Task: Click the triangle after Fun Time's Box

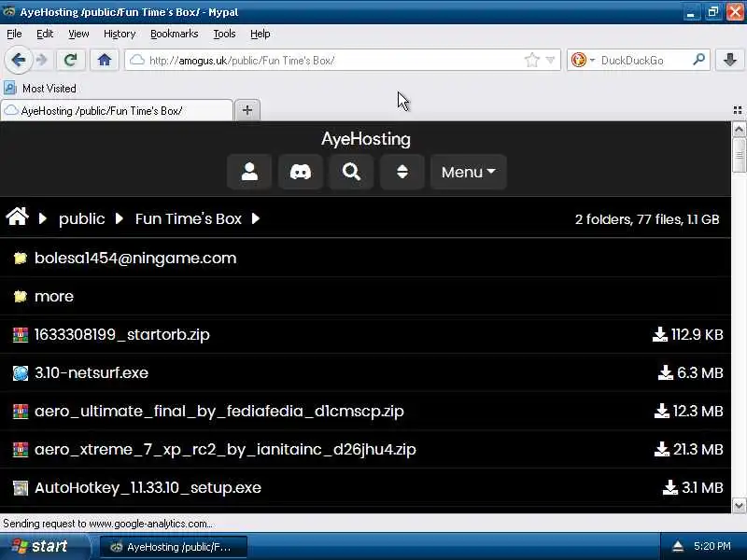Action: point(256,218)
